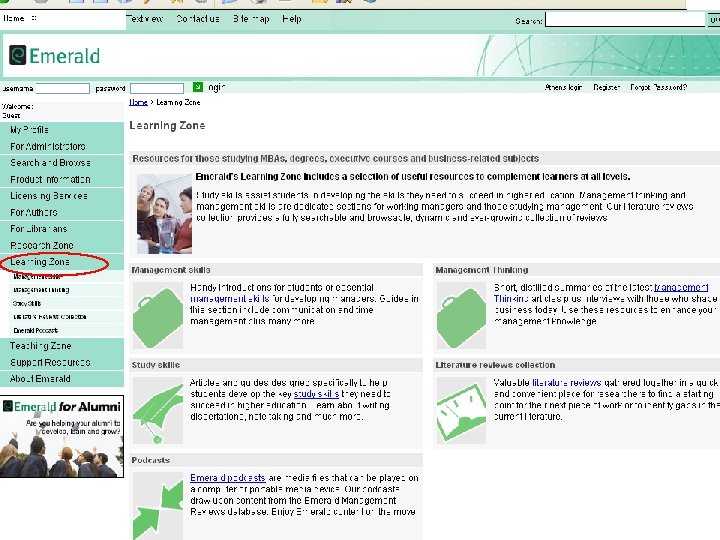The image size is (720, 540).
Task: Open My Profile in the sidebar
Action: pos(62,130)
